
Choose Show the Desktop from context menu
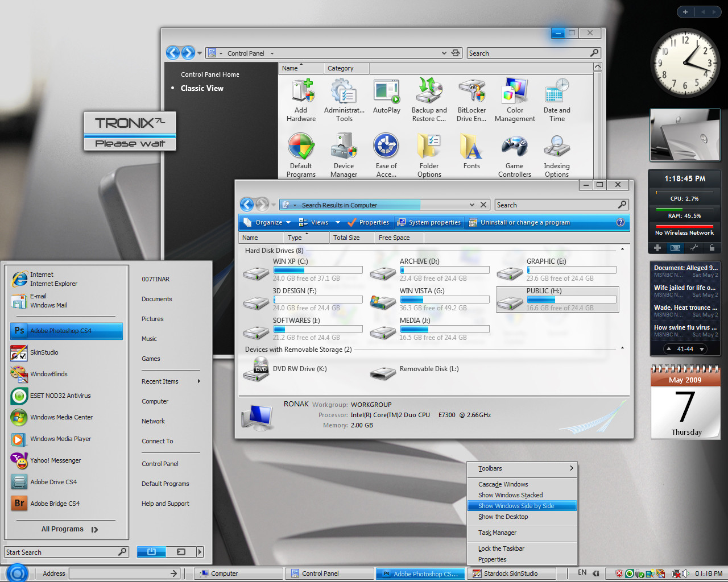click(x=522, y=517)
